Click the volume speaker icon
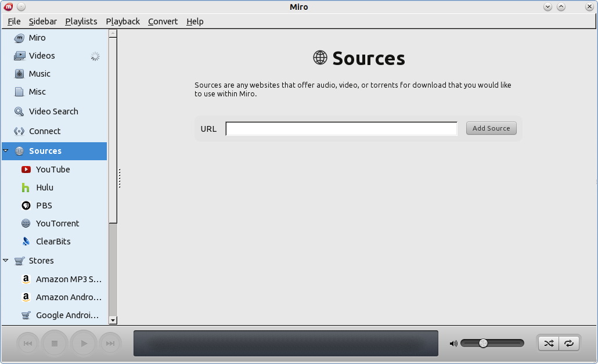Viewport: 598px width, 364px height. click(x=453, y=344)
